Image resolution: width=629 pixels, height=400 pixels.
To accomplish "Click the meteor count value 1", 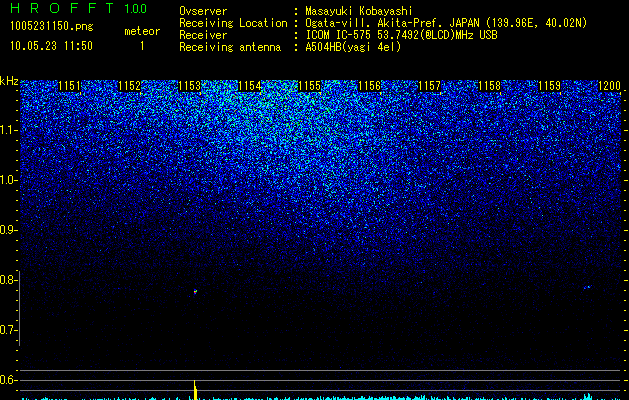I will [x=142, y=46].
